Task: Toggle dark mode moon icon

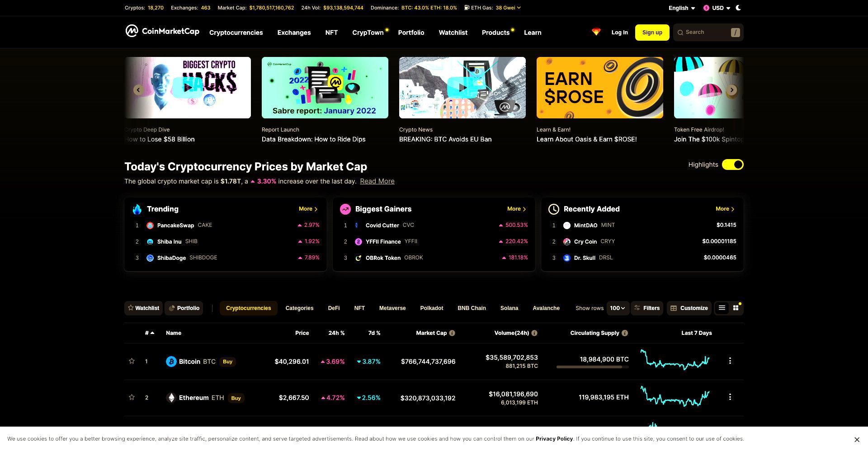Action: tap(738, 8)
